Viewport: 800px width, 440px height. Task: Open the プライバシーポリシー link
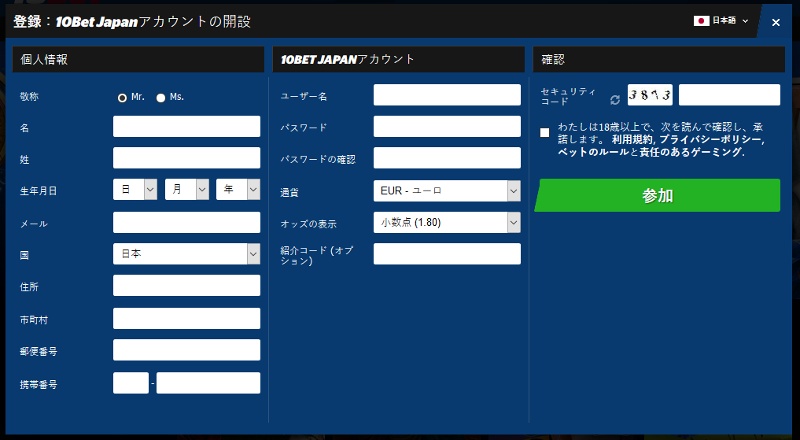[711, 140]
